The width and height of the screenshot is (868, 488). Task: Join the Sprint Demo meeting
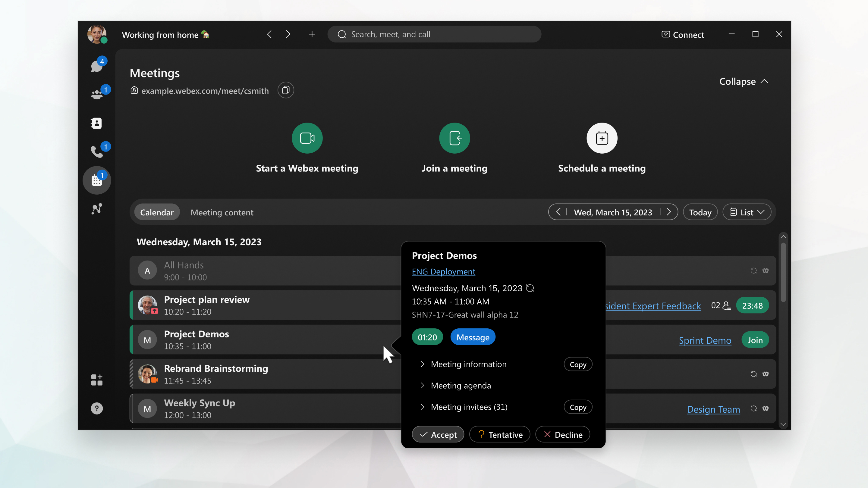tap(755, 339)
